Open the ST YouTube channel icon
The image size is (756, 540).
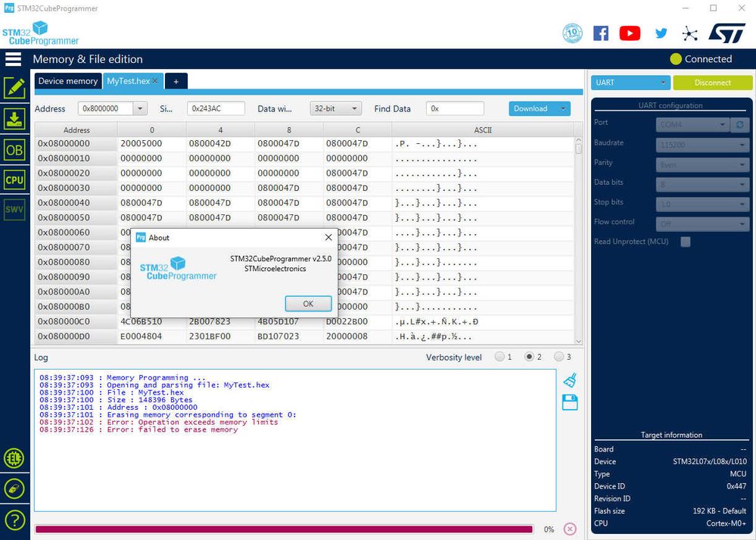(x=630, y=33)
